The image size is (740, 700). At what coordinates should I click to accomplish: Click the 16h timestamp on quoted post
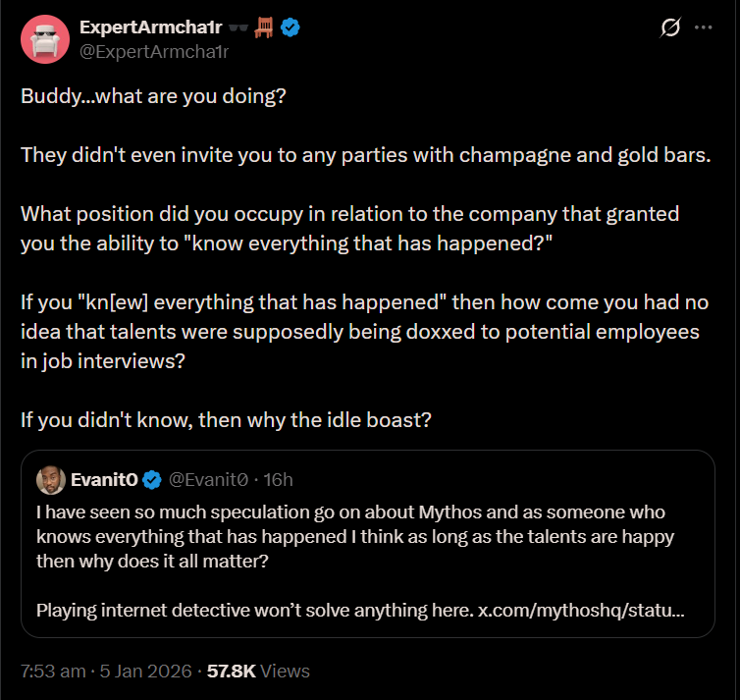[279, 480]
